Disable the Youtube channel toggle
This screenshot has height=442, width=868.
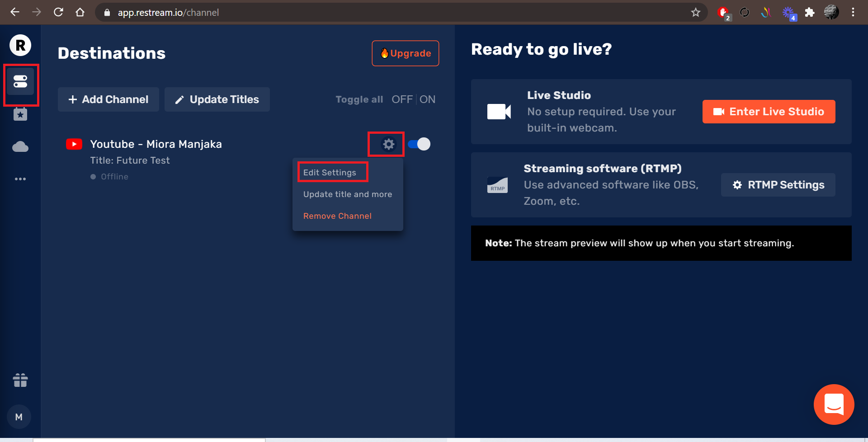(419, 144)
